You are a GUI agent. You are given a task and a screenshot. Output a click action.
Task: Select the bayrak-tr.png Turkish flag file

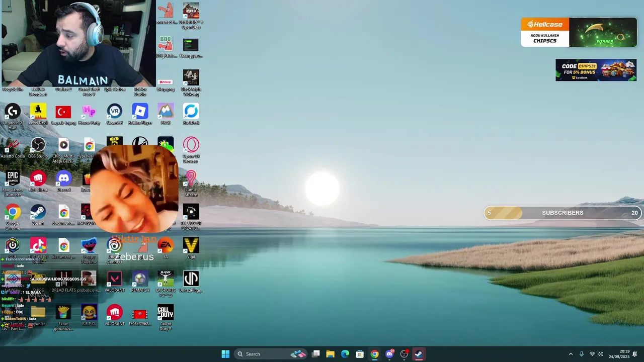coord(63,114)
